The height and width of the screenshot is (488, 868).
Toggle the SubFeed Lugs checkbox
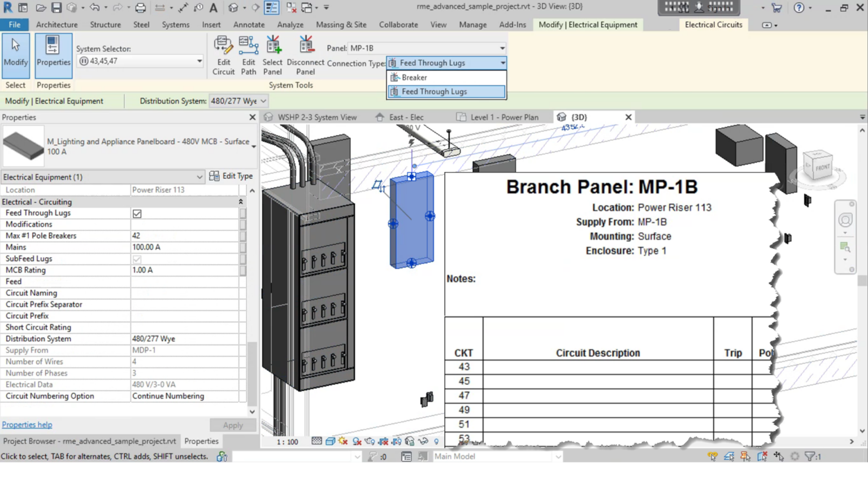point(137,259)
